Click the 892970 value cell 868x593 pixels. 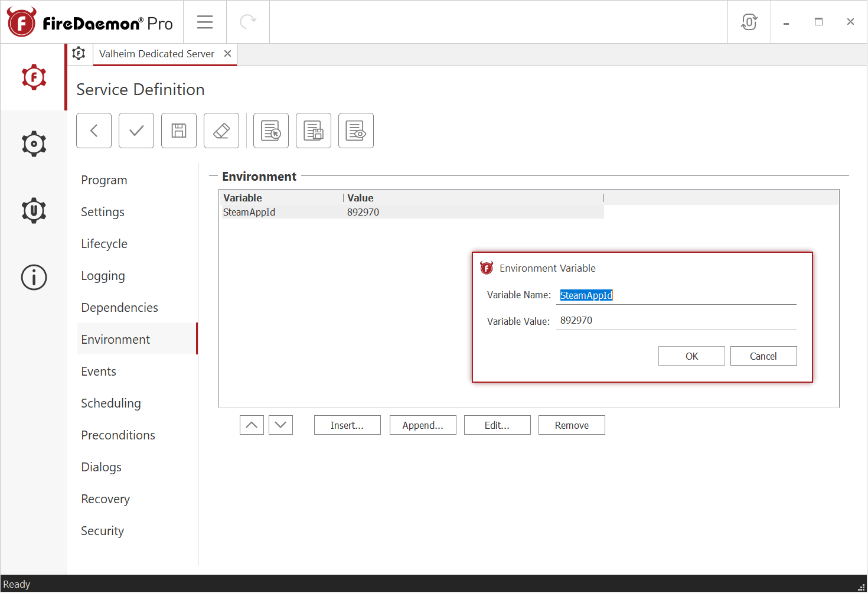pos(363,212)
